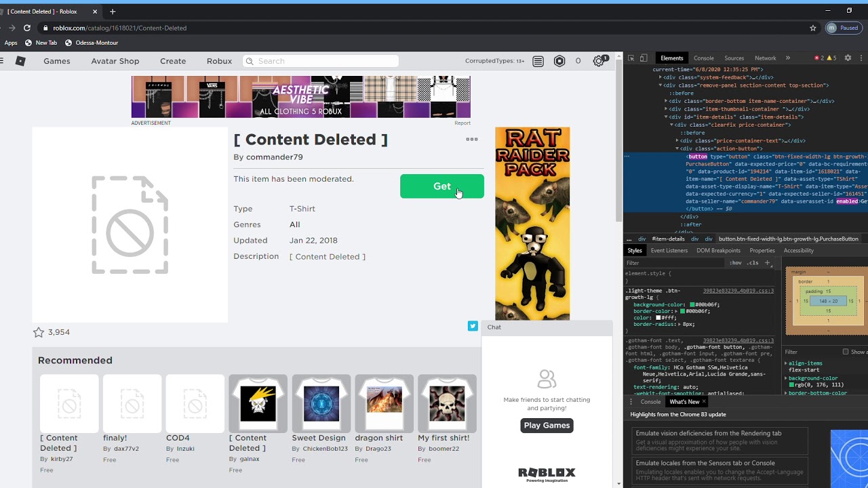This screenshot has height=488, width=868.
Task: Enable the Show all computed checkbox
Action: tap(846, 352)
